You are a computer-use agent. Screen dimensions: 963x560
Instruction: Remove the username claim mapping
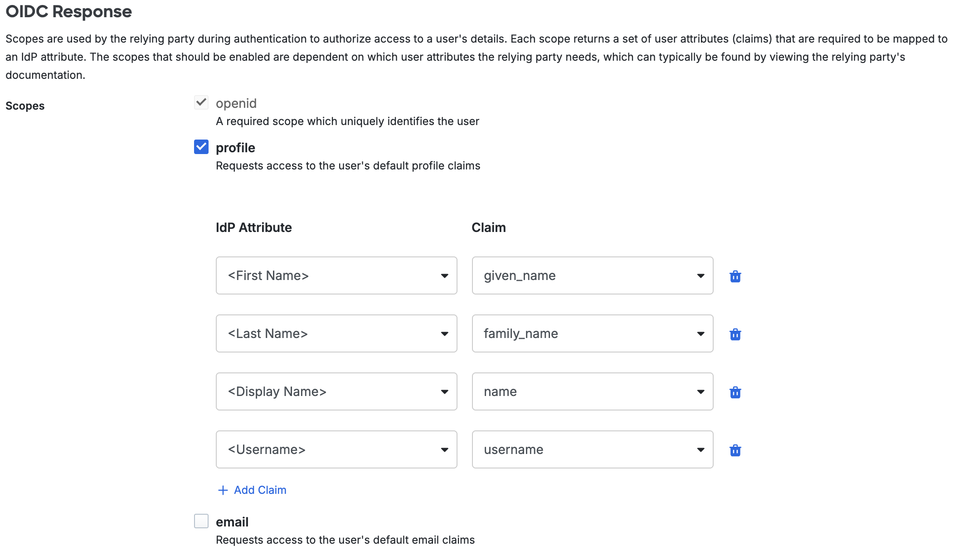point(735,450)
